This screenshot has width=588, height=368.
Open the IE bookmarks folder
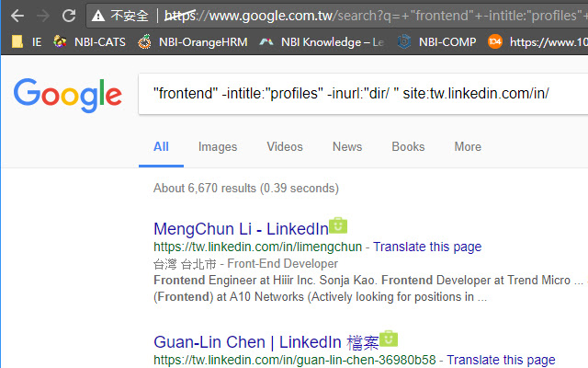coord(28,41)
